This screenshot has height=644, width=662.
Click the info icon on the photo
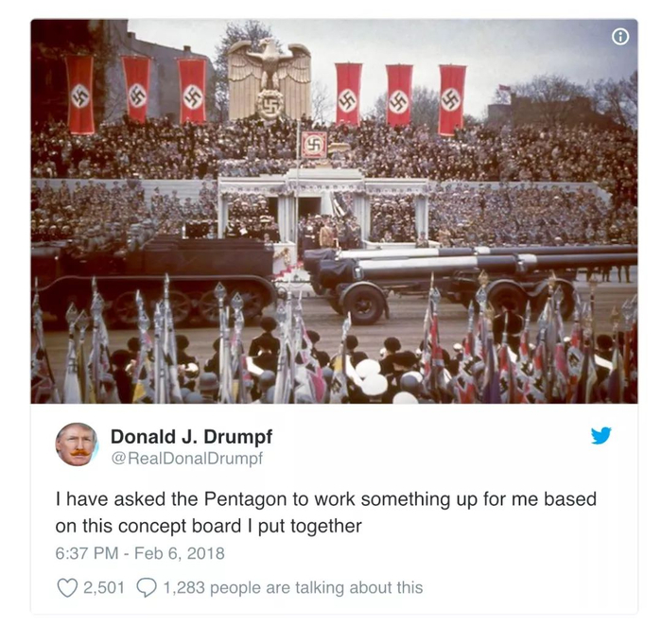point(619,37)
